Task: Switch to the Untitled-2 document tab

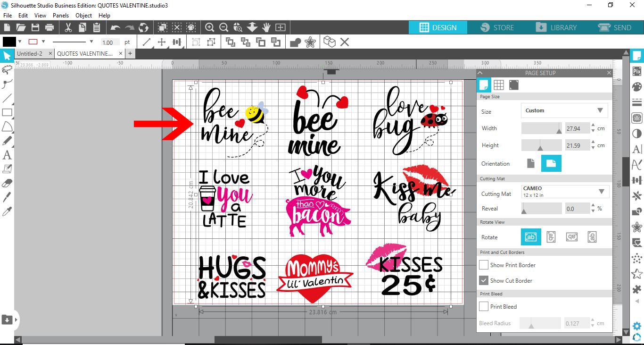Action: pos(29,53)
